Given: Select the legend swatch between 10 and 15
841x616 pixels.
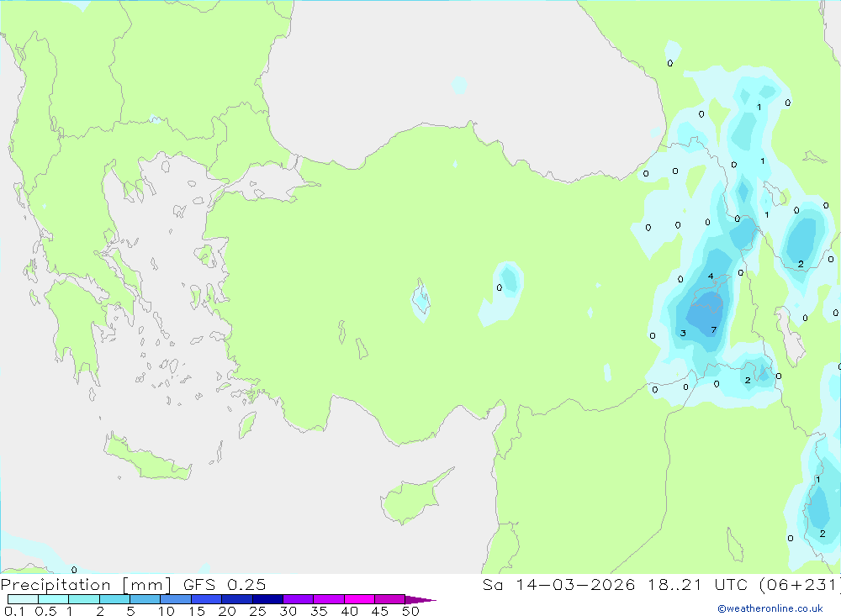Looking at the screenshot, I should [x=176, y=599].
